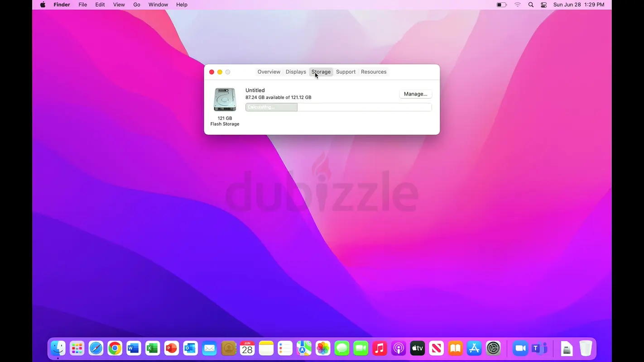
Task: Open the Music app in the Dock
Action: (x=380, y=348)
